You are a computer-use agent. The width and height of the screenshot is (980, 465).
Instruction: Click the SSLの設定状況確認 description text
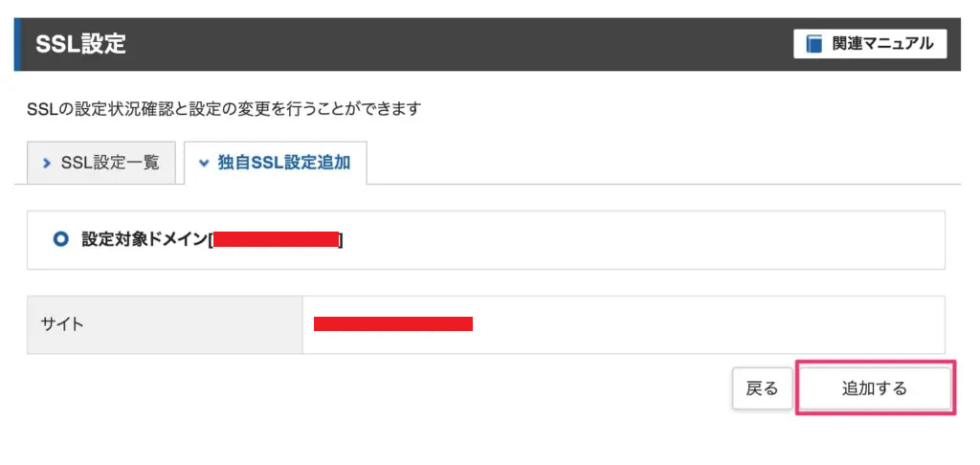pos(224,109)
